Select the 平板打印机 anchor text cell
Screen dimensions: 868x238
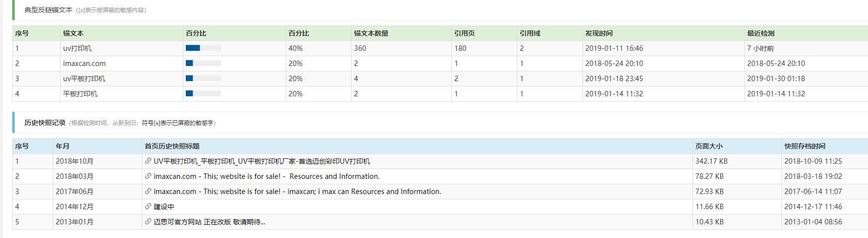(80, 94)
